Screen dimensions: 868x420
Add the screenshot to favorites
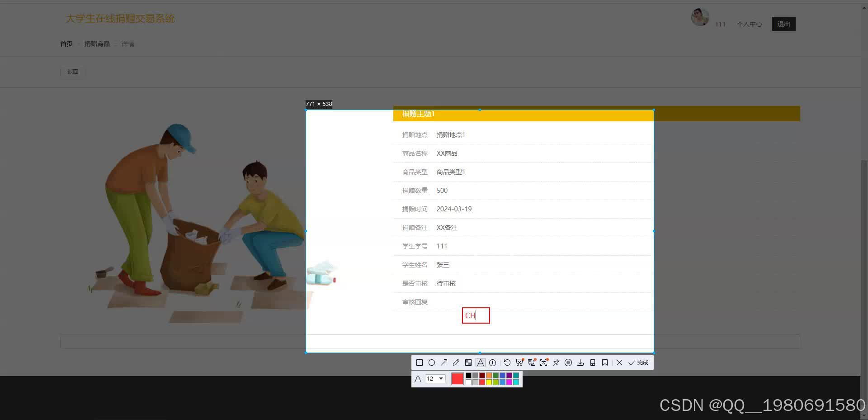[x=605, y=363]
